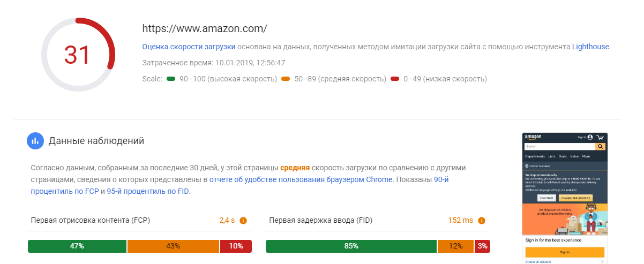This screenshot has width=644, height=264.
Task: Click the Amazon logo in preview
Action: 534,138
